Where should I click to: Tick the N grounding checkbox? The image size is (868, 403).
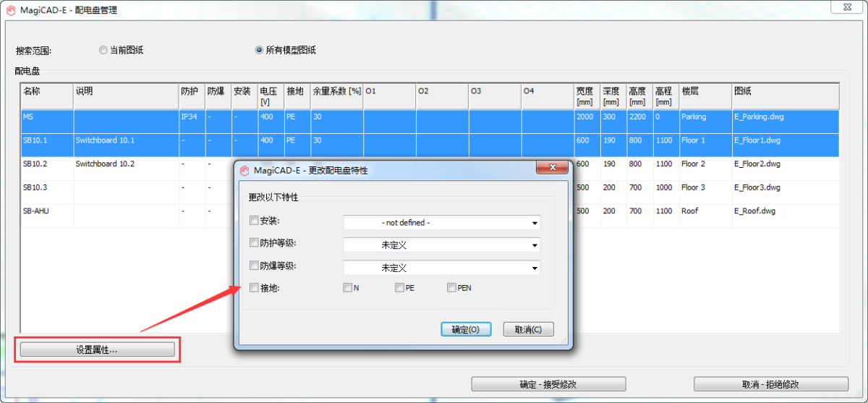tap(348, 288)
